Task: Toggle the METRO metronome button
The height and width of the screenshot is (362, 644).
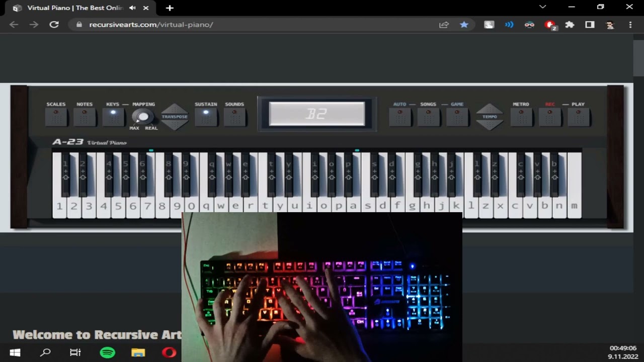Action: [x=521, y=117]
